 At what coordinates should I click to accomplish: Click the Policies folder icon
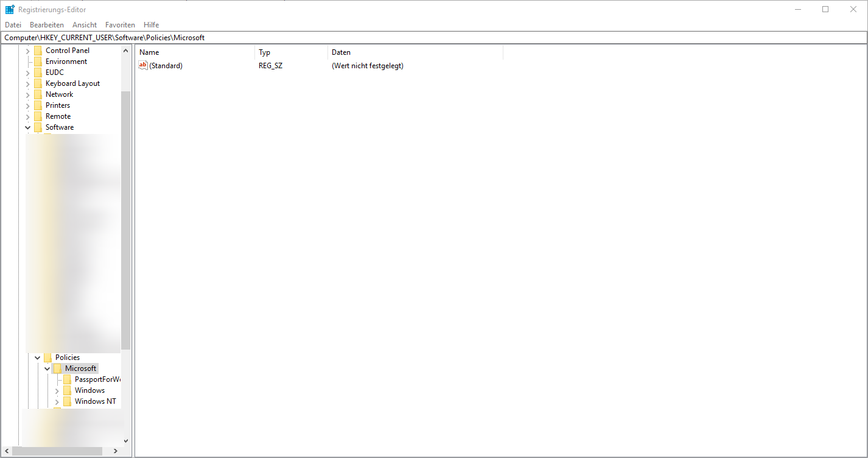47,358
